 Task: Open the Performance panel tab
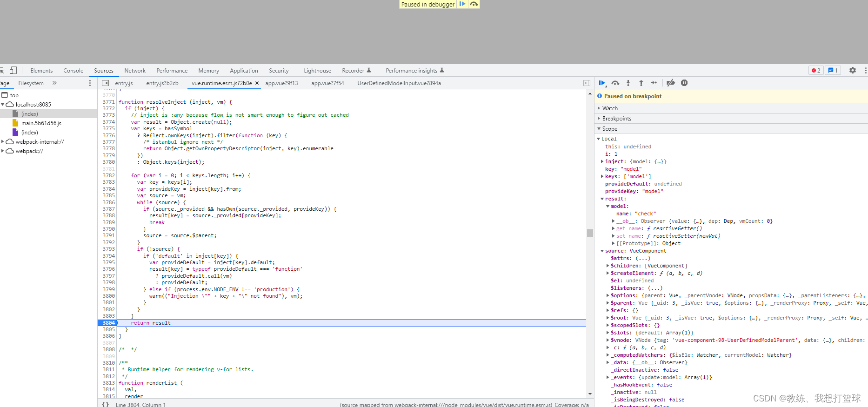(172, 71)
